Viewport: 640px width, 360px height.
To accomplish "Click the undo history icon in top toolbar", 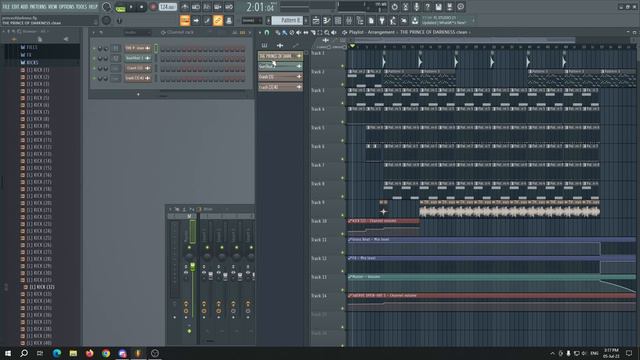I will [x=394, y=7].
